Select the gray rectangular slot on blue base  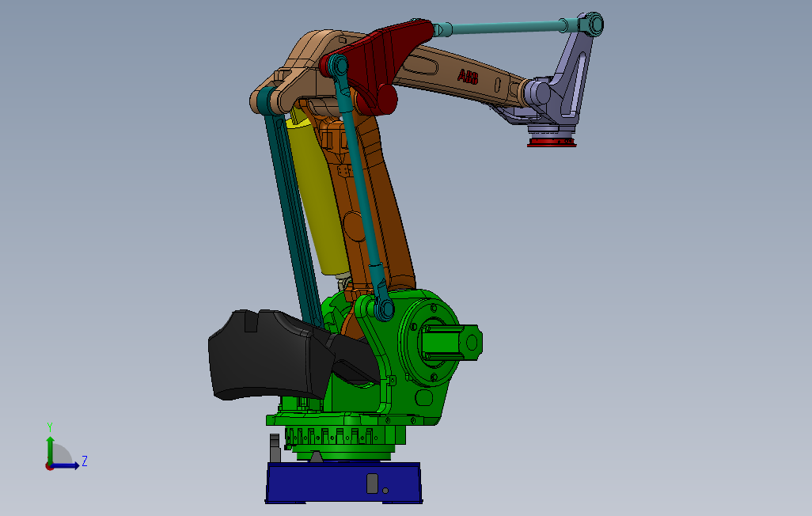click(372, 484)
